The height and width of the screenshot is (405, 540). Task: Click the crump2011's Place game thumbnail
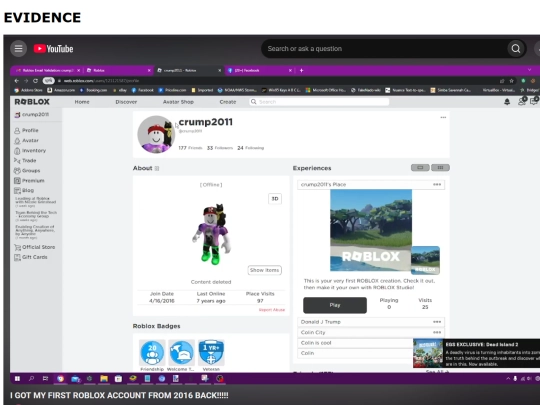click(371, 230)
